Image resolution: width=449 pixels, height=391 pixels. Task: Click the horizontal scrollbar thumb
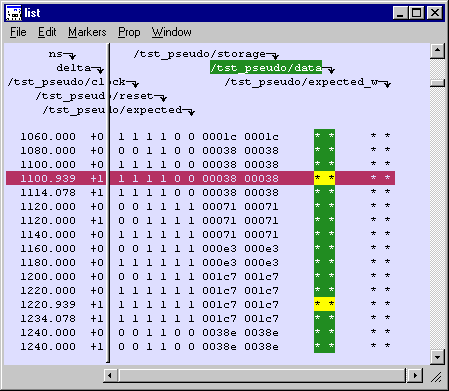[x=263, y=376]
